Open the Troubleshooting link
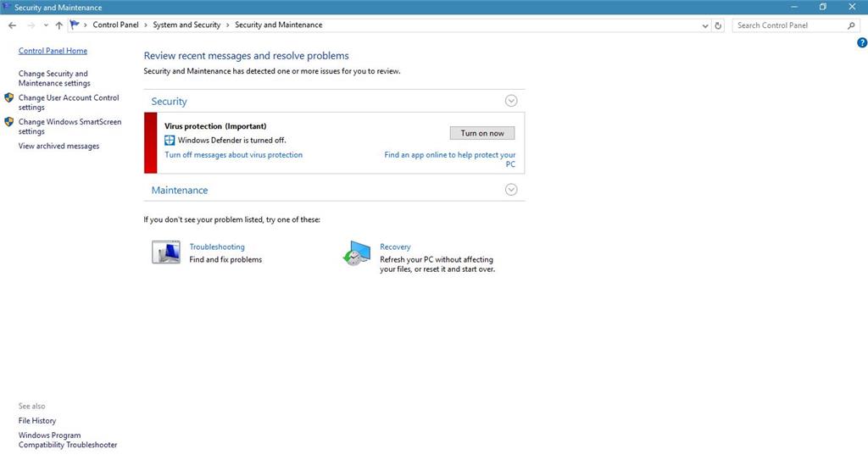Viewport: 868px width, 460px height. click(x=217, y=247)
